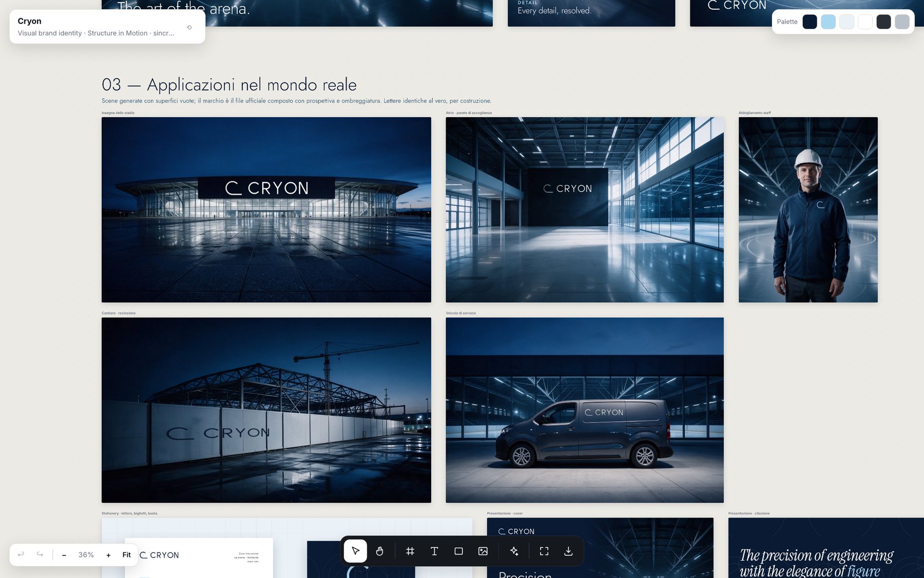Click the 'Cantiere · recinzione' frame label

click(x=119, y=313)
